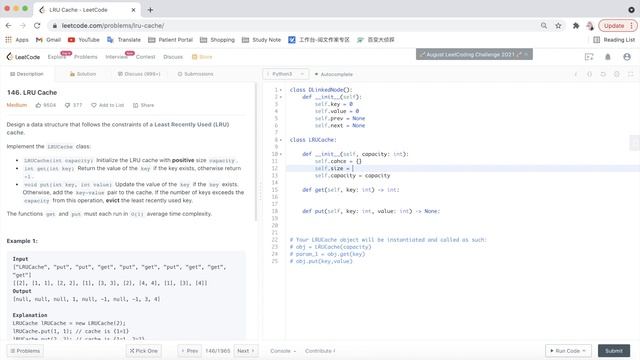Open the Patient Portal bookmark folder
Screen dimensions: 640x360
[170, 40]
